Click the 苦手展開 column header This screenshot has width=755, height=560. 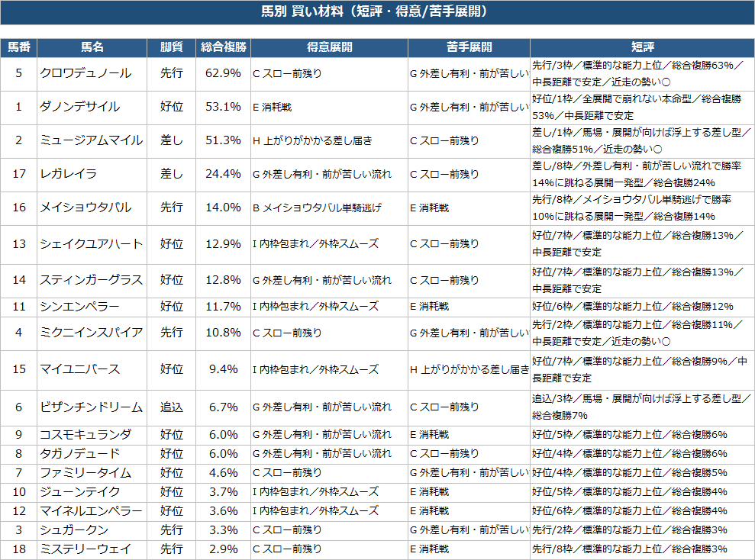point(469,47)
